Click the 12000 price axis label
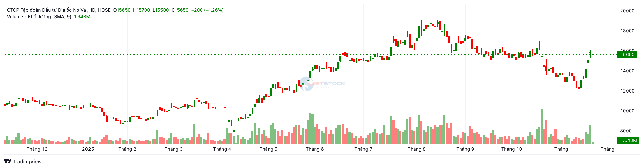The width and height of the screenshot is (644, 168). (627, 91)
